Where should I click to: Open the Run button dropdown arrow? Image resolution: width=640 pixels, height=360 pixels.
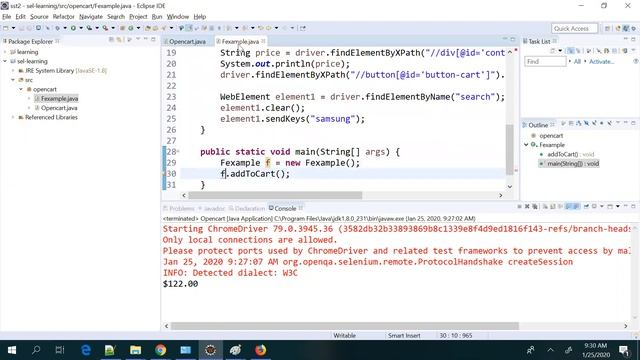click(81, 28)
